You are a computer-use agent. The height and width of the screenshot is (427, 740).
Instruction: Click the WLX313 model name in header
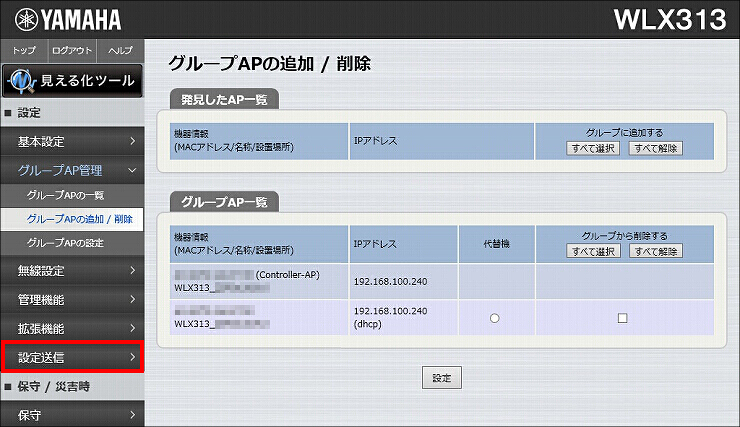coord(670,20)
